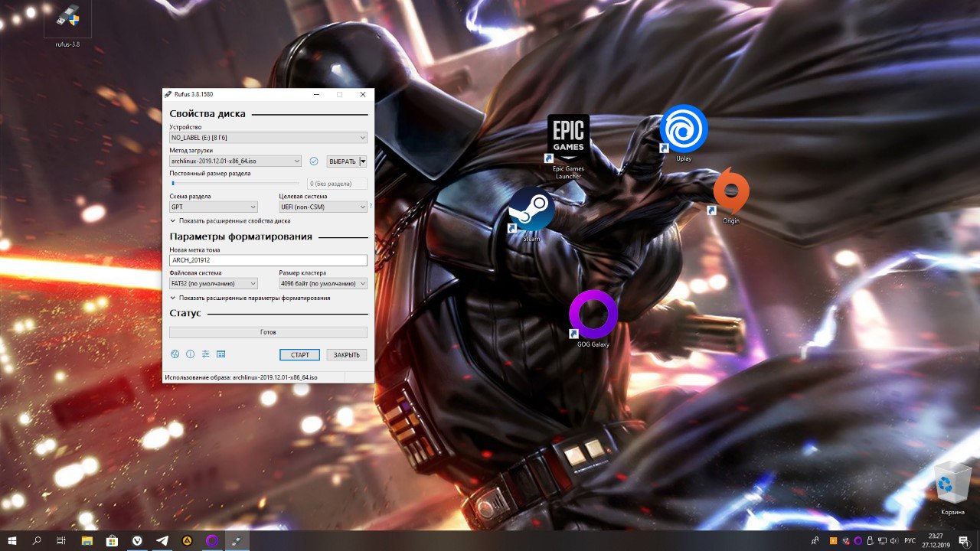This screenshot has width=980, height=551.
Task: Click the "Параметры форматирования" heading
Action: pyautogui.click(x=241, y=236)
